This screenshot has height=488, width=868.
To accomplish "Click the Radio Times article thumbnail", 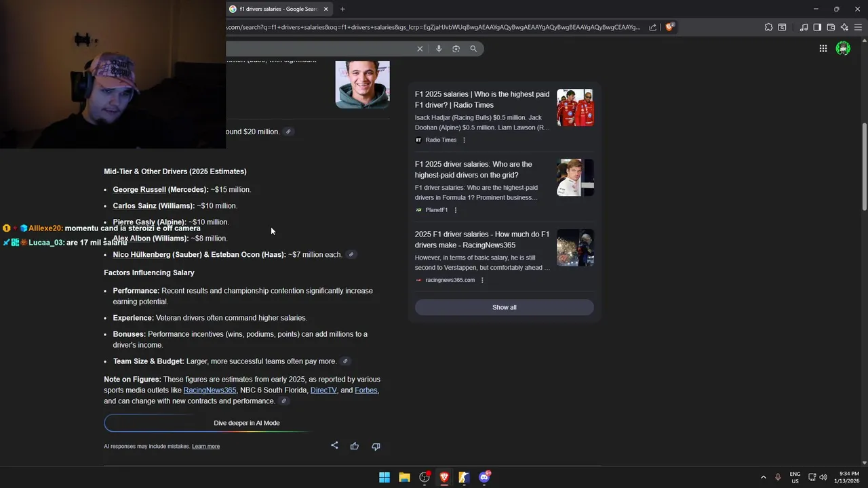I will coord(575,108).
